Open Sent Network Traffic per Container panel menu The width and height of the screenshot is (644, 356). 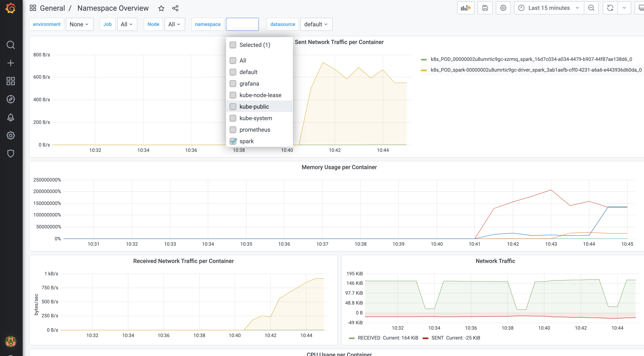point(339,42)
